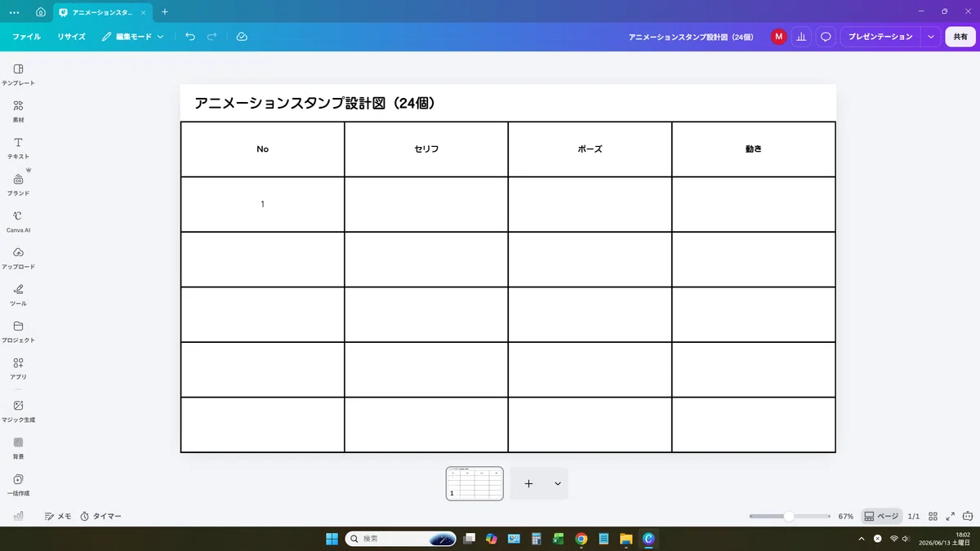Viewport: 980px width, 551px height.
Task: Click the 共有 share button
Action: pos(960,37)
